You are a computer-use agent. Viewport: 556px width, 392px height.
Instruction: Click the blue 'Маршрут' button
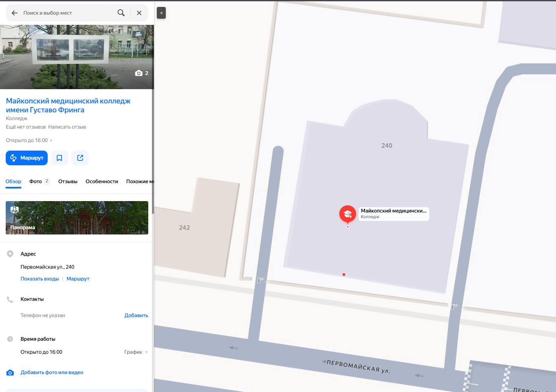pyautogui.click(x=26, y=158)
